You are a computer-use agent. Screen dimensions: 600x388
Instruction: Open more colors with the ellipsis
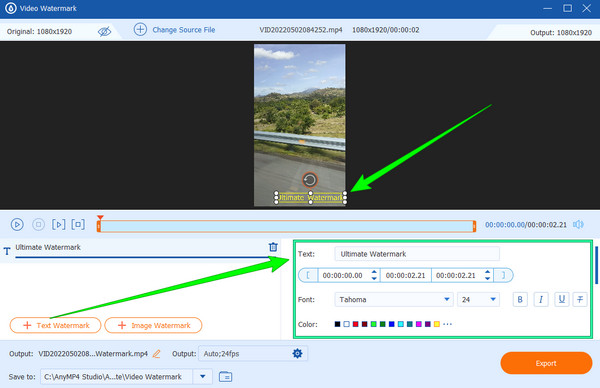click(x=447, y=324)
